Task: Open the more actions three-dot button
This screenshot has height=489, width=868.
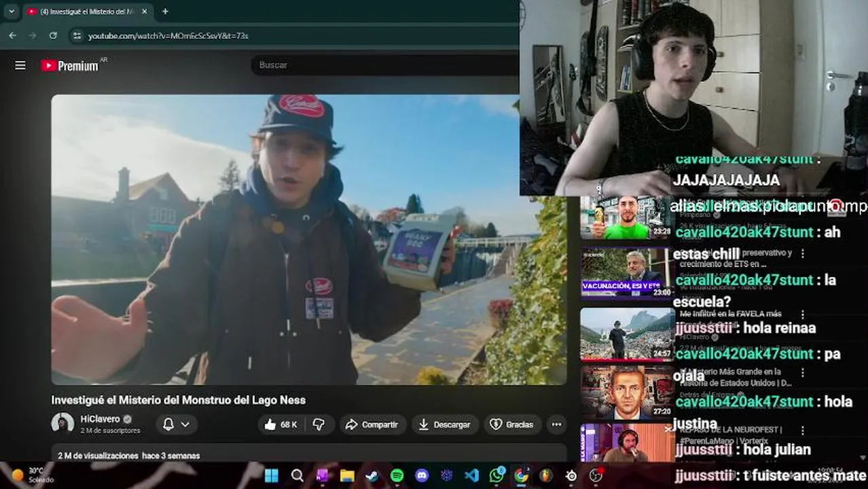Action: click(556, 424)
